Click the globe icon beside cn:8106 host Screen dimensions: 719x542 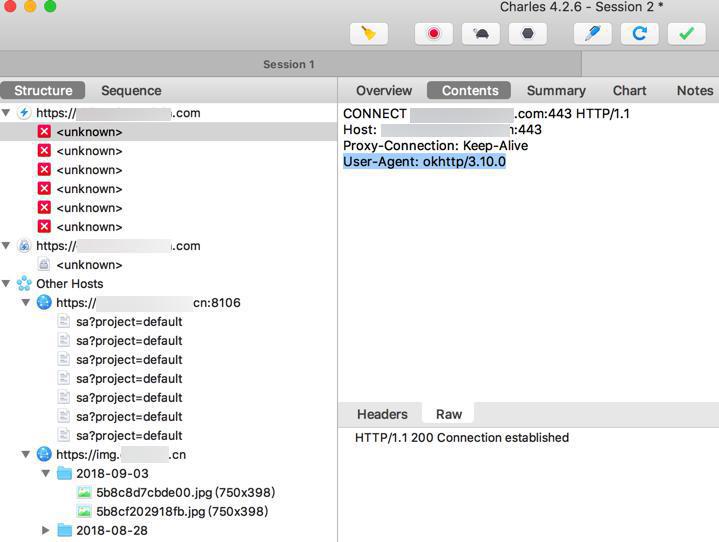[x=44, y=303]
